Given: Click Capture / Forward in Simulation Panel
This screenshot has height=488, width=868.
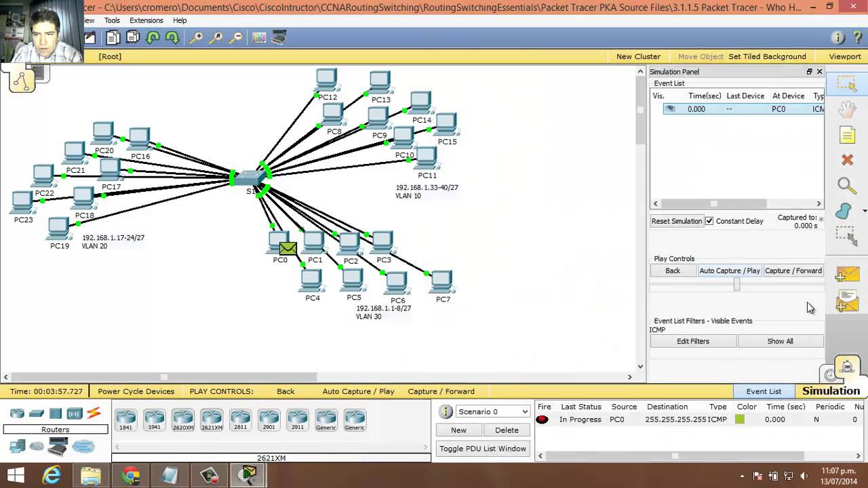Looking at the screenshot, I should pos(793,270).
